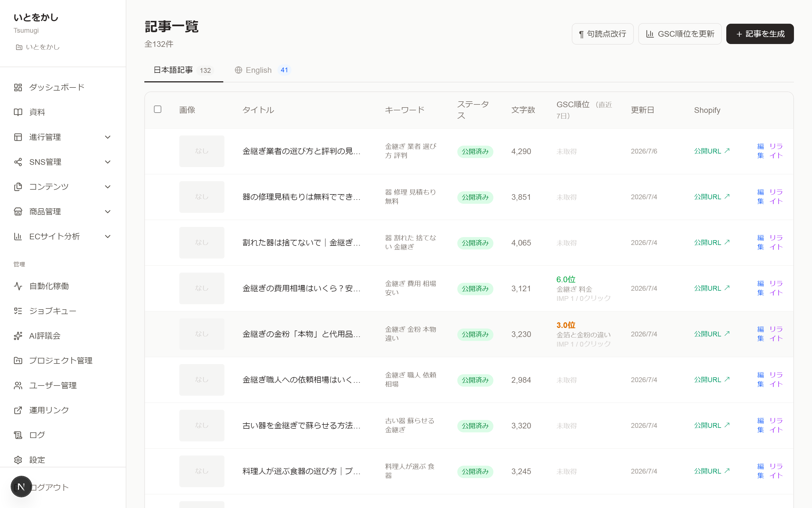Open AI評議会 sparkles icon
The width and height of the screenshot is (812, 508).
click(18, 336)
